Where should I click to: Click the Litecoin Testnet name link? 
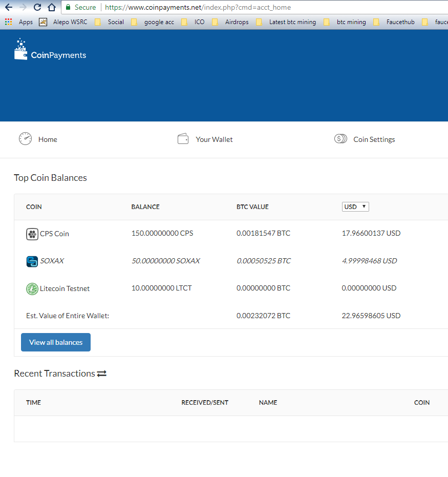(x=65, y=288)
